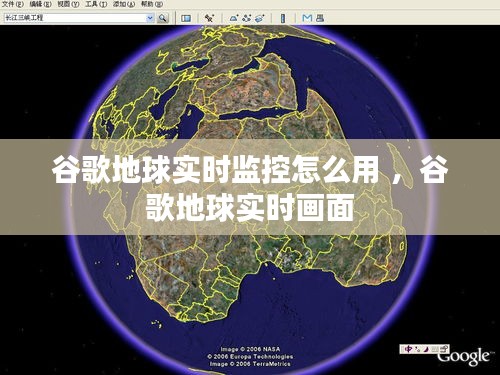Open the 编辑(E) menu
The height and width of the screenshot is (375, 500).
[40, 4]
